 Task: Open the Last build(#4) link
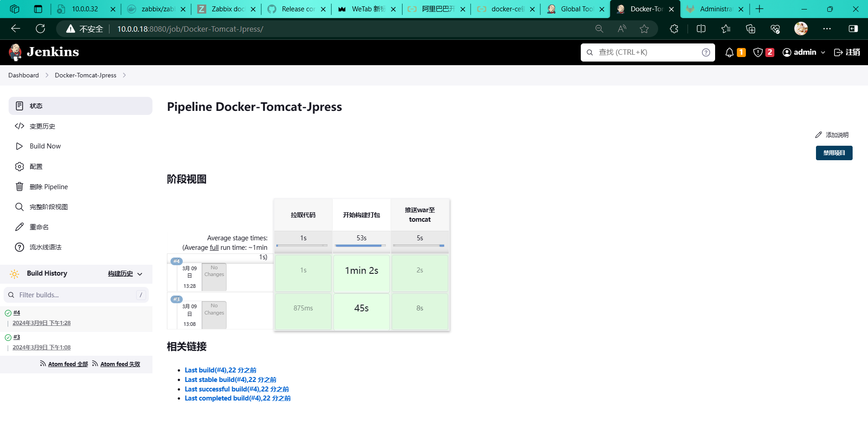click(x=220, y=370)
